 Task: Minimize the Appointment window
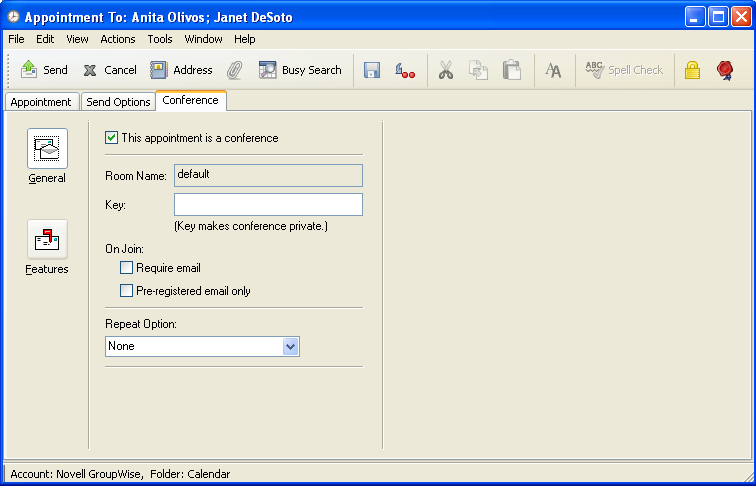click(x=695, y=17)
